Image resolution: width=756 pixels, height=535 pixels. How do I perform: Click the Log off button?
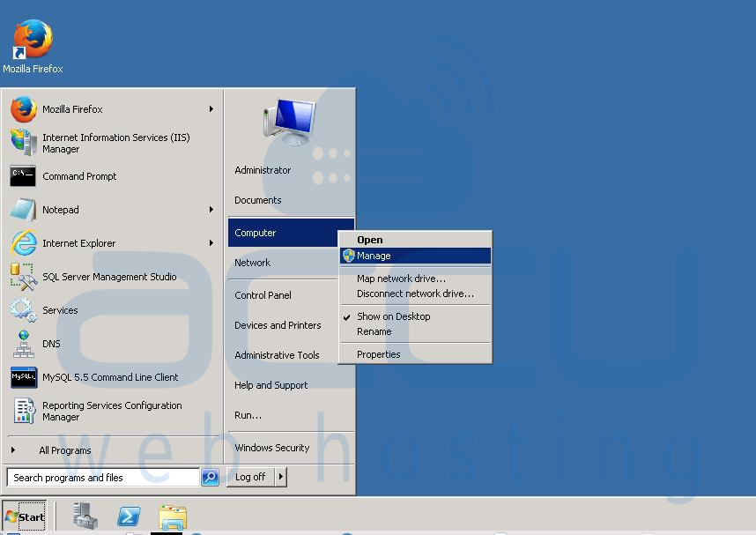(x=251, y=477)
